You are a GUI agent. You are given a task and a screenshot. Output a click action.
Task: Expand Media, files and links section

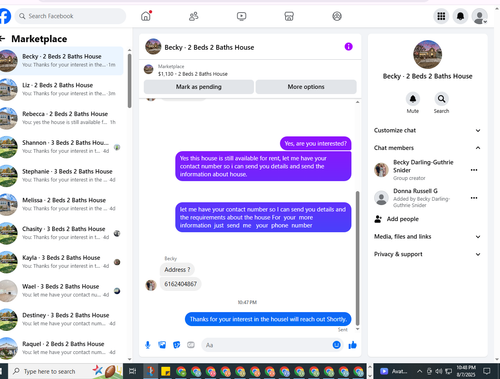pyautogui.click(x=427, y=237)
